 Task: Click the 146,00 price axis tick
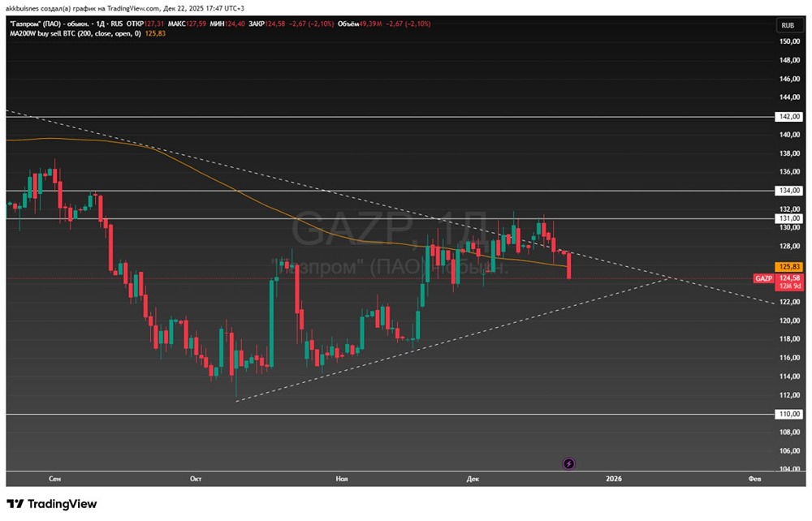point(789,80)
